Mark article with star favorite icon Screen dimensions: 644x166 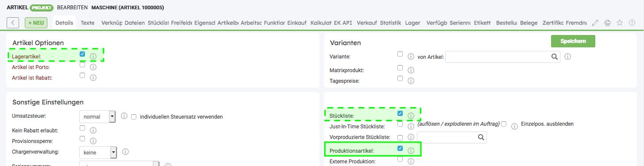pos(620,23)
